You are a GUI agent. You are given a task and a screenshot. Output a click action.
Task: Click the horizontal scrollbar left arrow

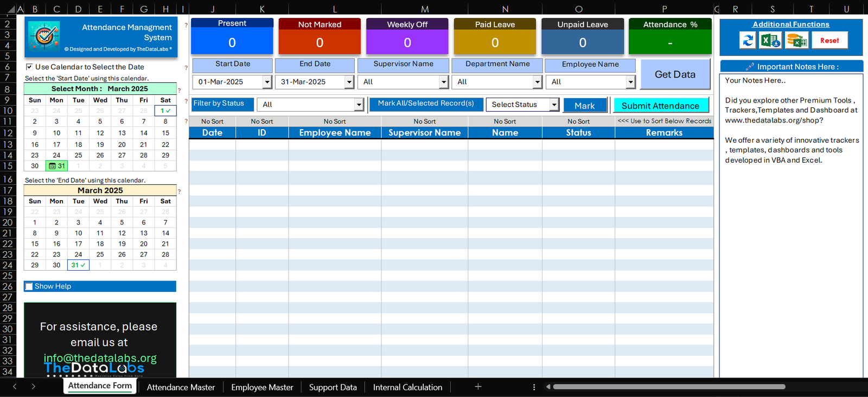click(548, 387)
